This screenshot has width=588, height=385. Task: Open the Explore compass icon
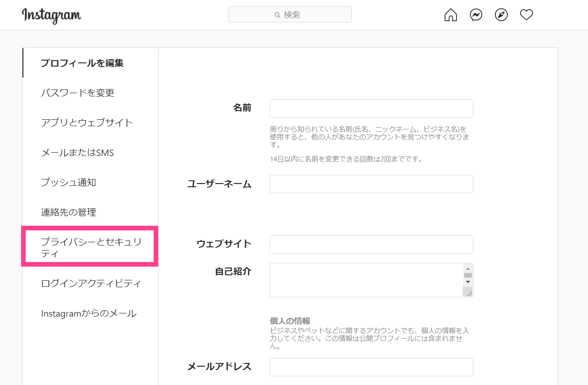tap(501, 15)
